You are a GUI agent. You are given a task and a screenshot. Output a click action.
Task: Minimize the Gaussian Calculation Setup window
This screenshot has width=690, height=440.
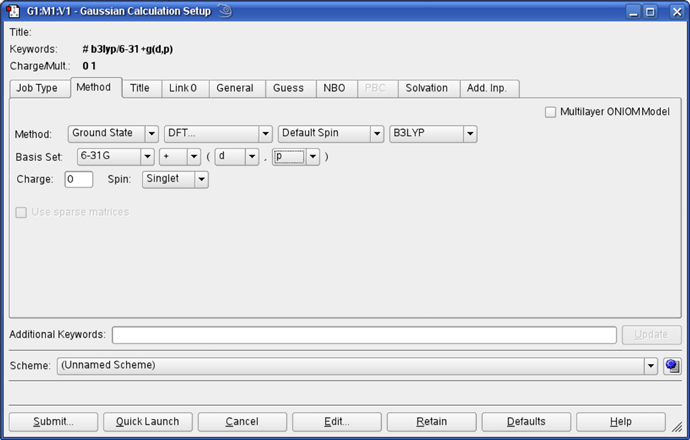(x=634, y=11)
